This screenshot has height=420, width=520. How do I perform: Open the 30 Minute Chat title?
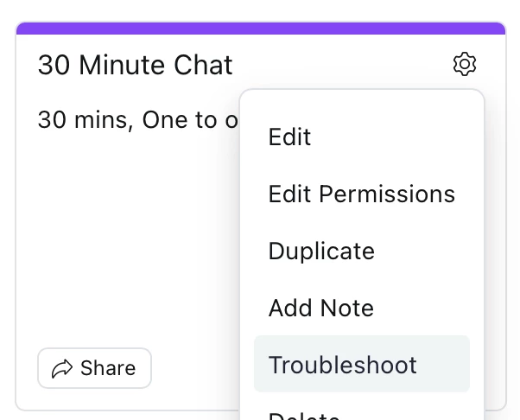[x=136, y=65]
